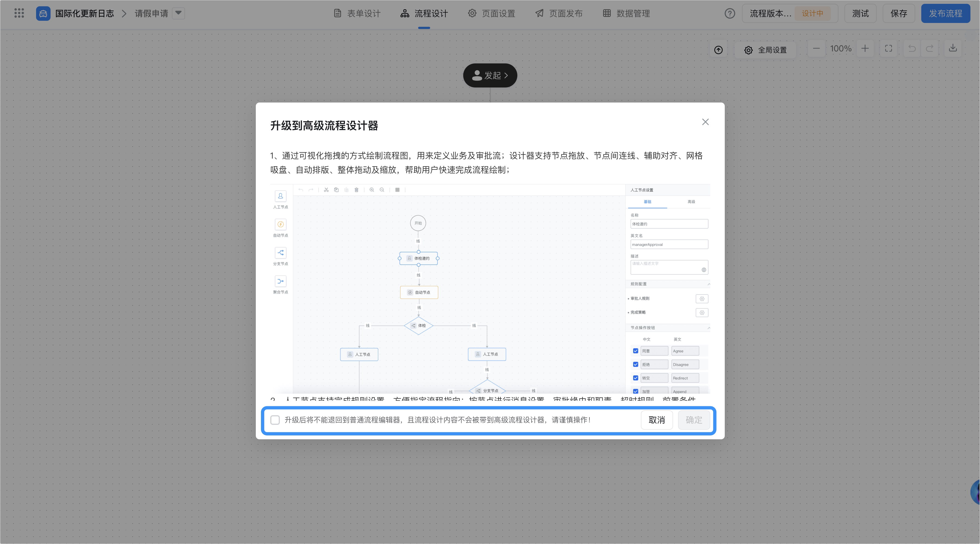The height and width of the screenshot is (544, 980).
Task: Expand the 请假申请 dropdown arrow
Action: 178,13
